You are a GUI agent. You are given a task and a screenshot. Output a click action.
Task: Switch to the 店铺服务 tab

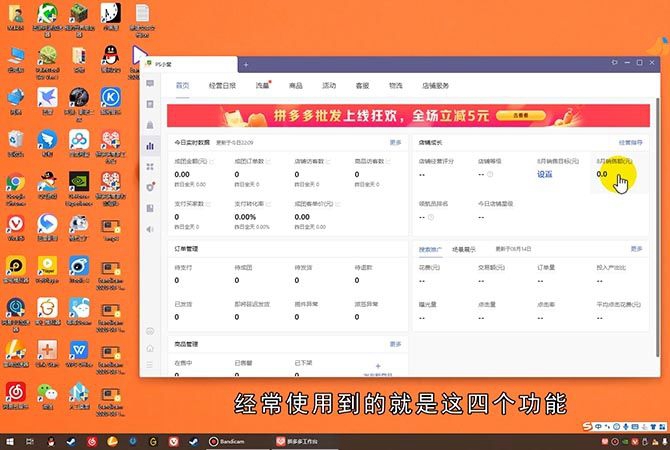click(x=435, y=85)
